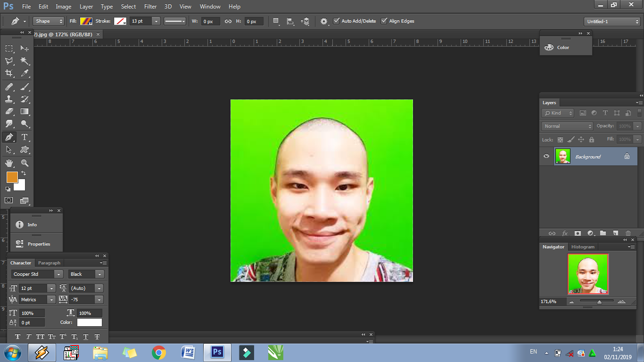
Task: Create a new group folder in Layers panel
Action: pyautogui.click(x=603, y=233)
